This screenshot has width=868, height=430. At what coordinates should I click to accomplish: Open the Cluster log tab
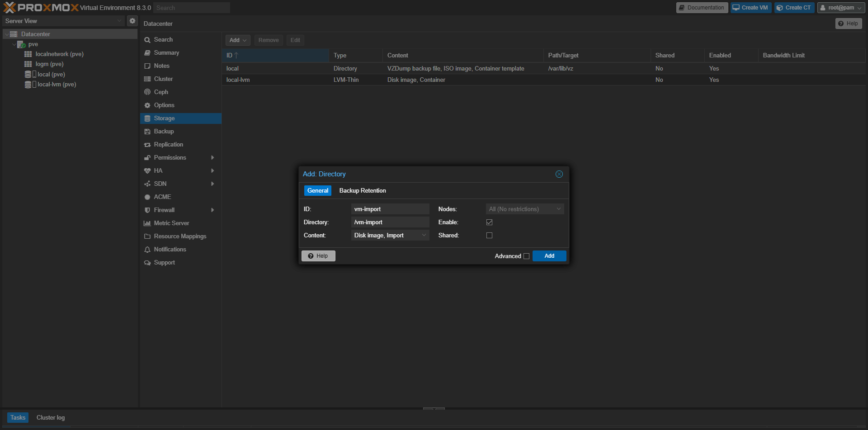pos(50,417)
